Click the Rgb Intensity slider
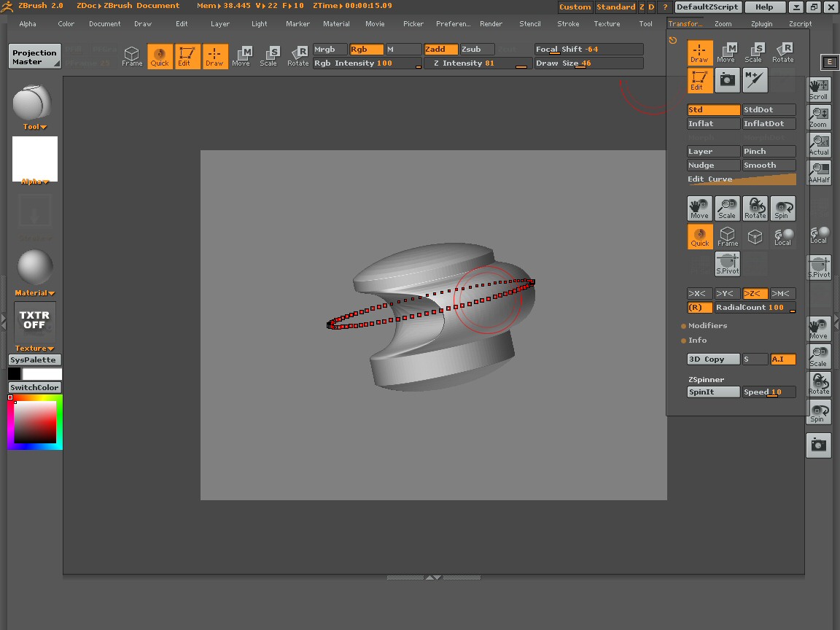840x630 pixels. click(x=367, y=63)
